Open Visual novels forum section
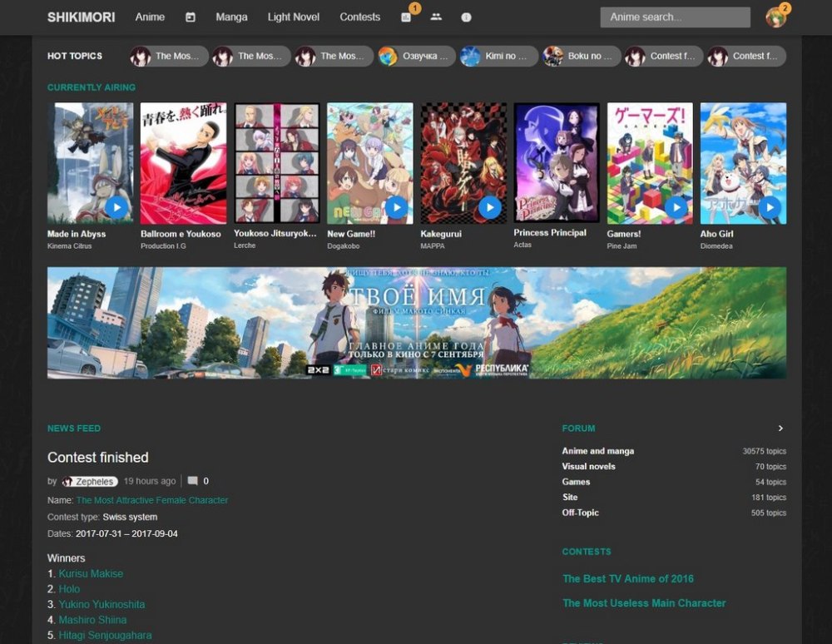This screenshot has height=644, width=832. tap(588, 466)
